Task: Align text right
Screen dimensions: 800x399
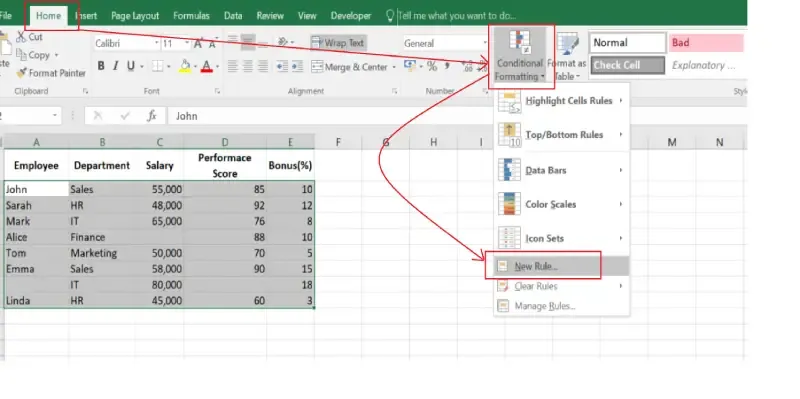Action: point(263,66)
